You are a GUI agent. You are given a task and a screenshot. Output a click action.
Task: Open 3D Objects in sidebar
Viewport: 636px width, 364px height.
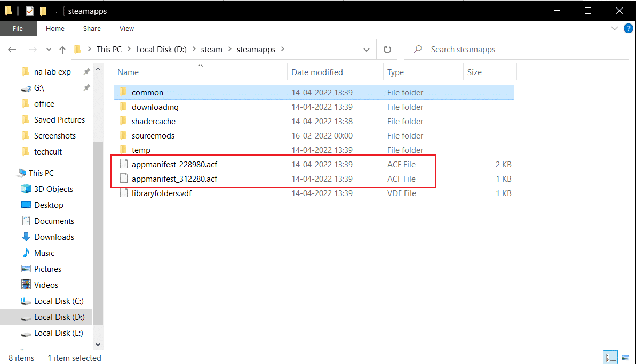pyautogui.click(x=53, y=189)
